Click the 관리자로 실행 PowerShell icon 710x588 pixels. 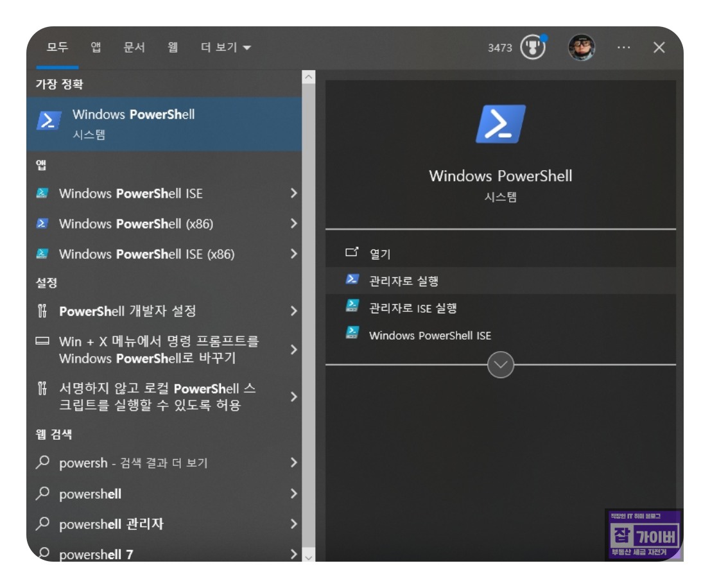[x=352, y=279]
